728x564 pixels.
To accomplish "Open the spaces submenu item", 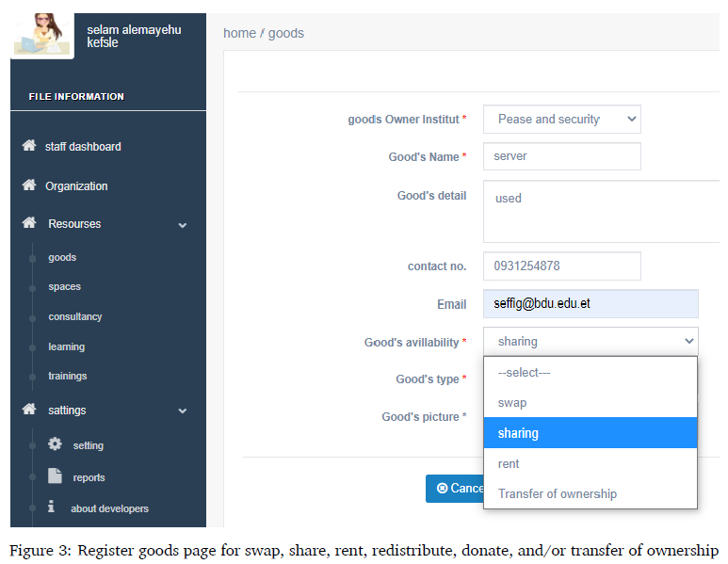I will click(x=65, y=287).
